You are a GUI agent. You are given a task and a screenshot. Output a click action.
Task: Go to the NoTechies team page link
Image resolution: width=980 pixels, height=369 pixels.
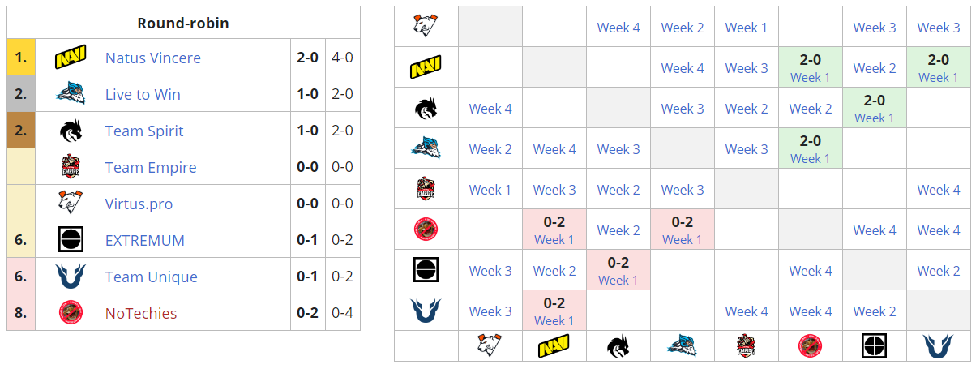coord(141,313)
